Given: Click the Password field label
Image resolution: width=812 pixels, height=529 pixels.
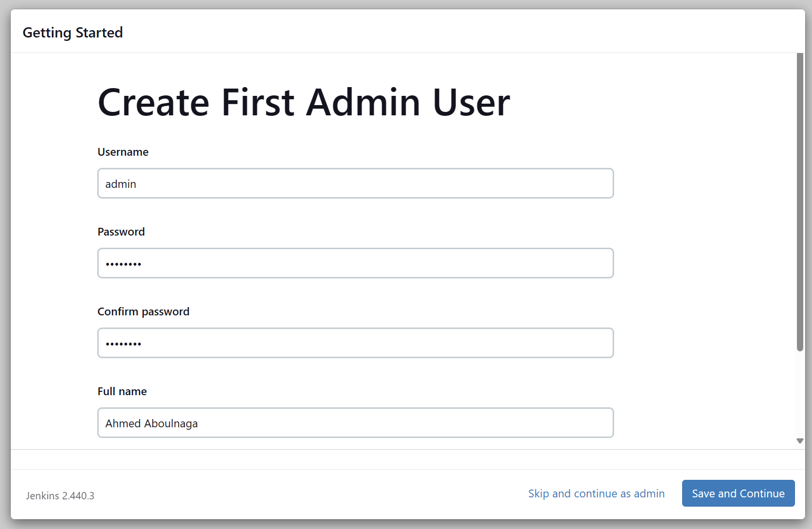Looking at the screenshot, I should pos(121,232).
